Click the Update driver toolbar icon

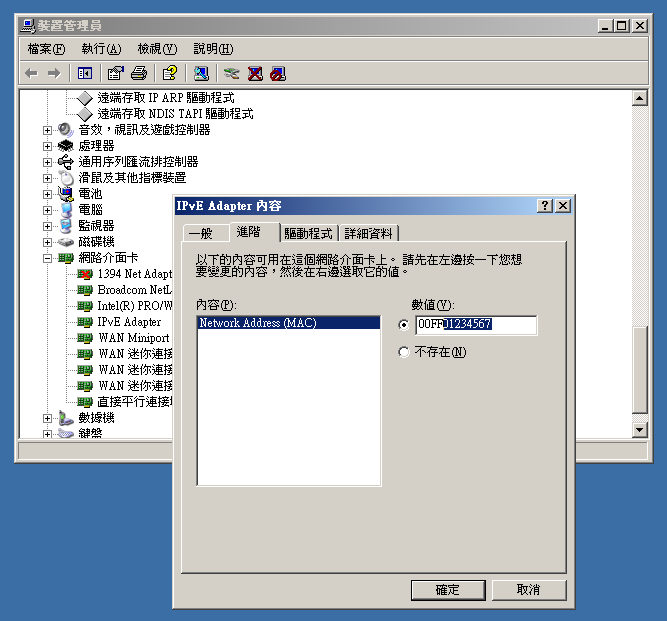point(232,74)
